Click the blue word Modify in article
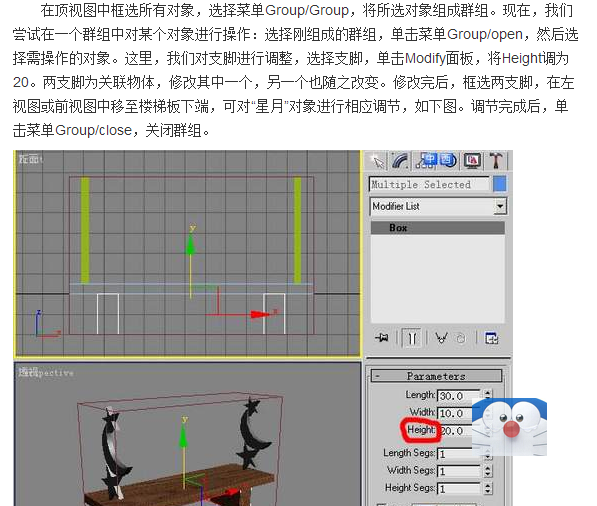This screenshot has height=506, width=597. [x=425, y=59]
